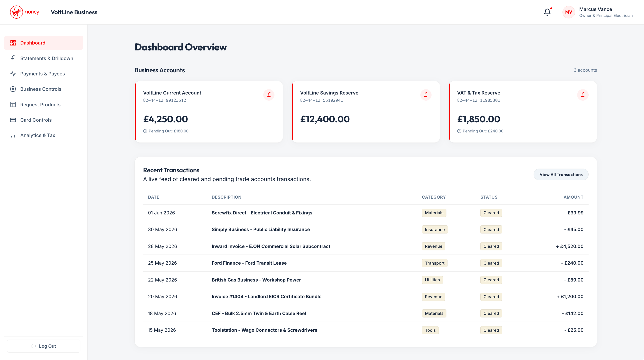Click the CATEGORY column header
The width and height of the screenshot is (644, 360).
[434, 197]
